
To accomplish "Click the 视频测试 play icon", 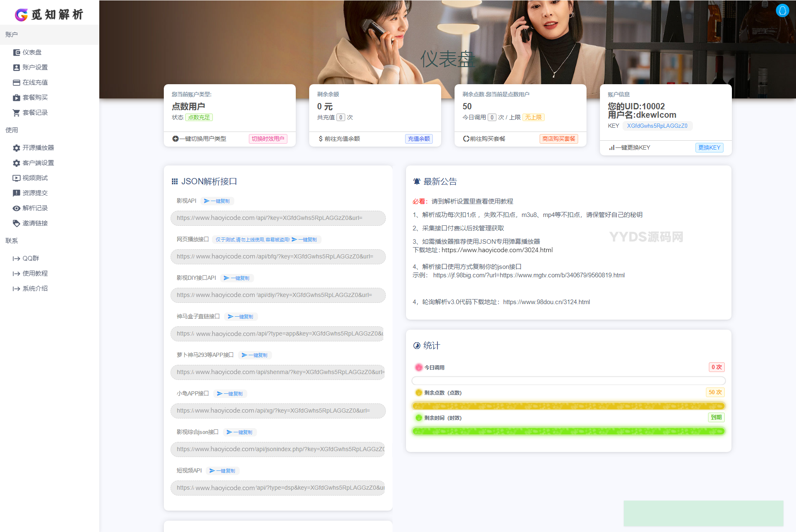I will [17, 178].
